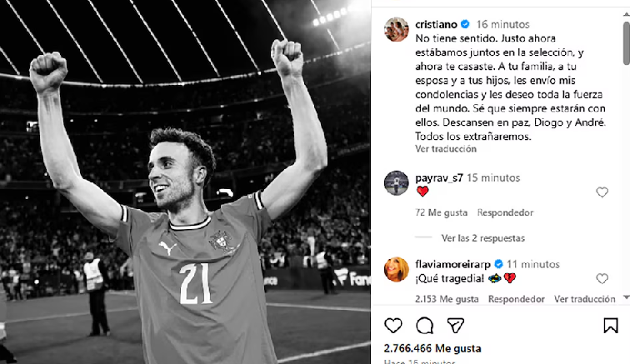This screenshot has width=630, height=364.
Task: Expand Ver las 2 respuestas
Action: click(483, 238)
